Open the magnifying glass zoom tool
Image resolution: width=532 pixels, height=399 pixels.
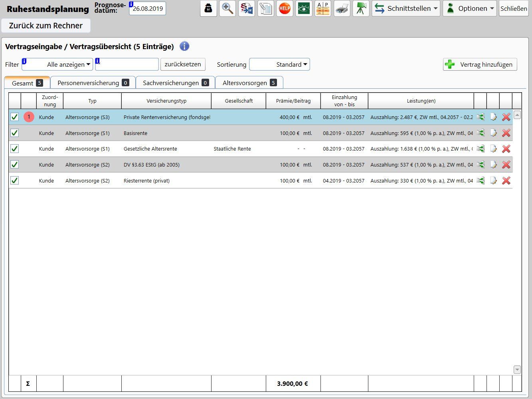click(x=227, y=8)
